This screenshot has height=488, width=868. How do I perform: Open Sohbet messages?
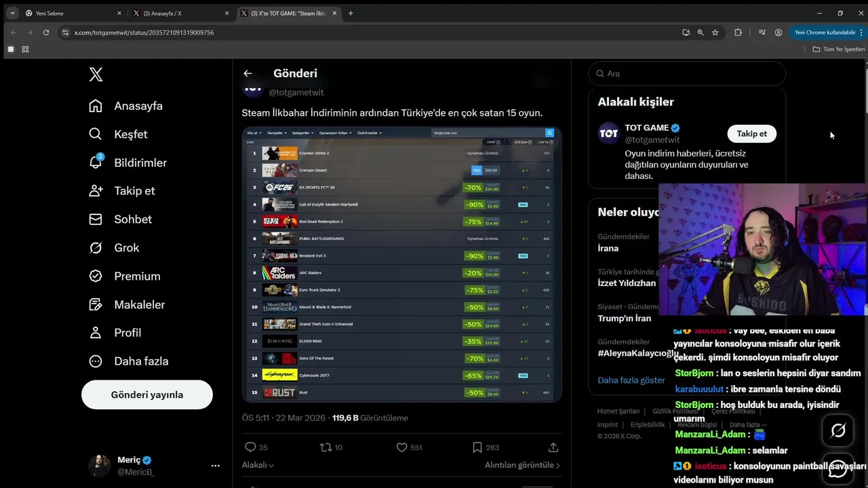click(121, 219)
